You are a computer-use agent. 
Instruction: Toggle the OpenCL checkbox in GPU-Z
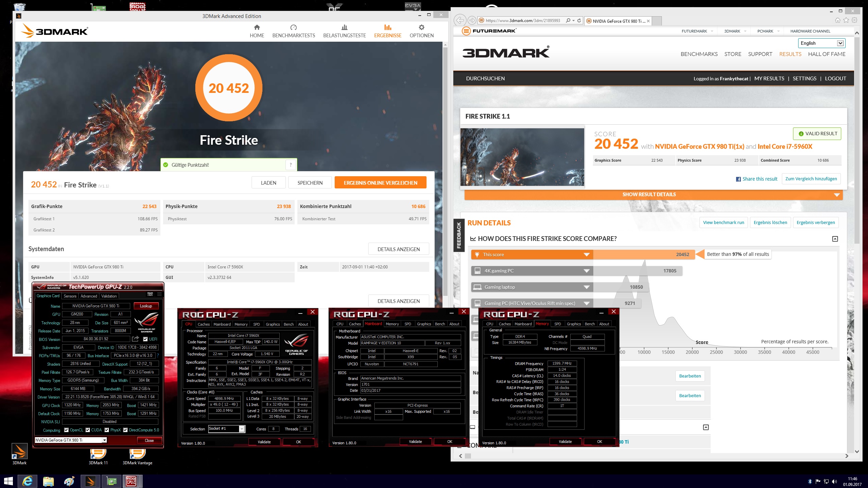point(66,430)
